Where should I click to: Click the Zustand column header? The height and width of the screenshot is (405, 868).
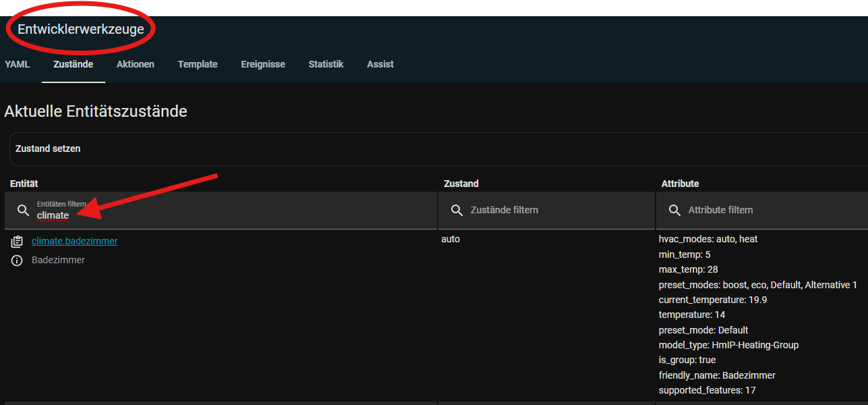pos(461,184)
